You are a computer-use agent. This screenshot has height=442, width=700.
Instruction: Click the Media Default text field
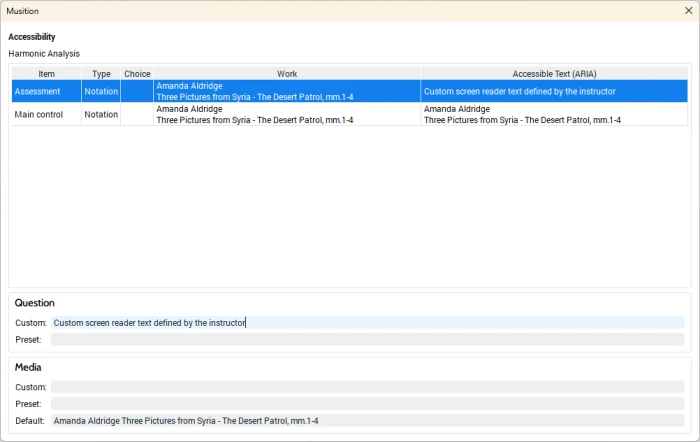point(367,421)
